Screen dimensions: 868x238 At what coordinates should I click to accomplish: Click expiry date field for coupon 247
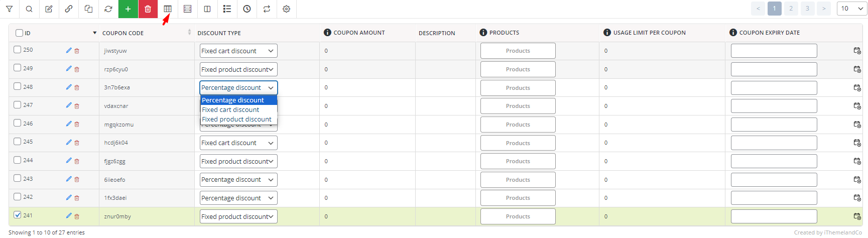pos(774,106)
